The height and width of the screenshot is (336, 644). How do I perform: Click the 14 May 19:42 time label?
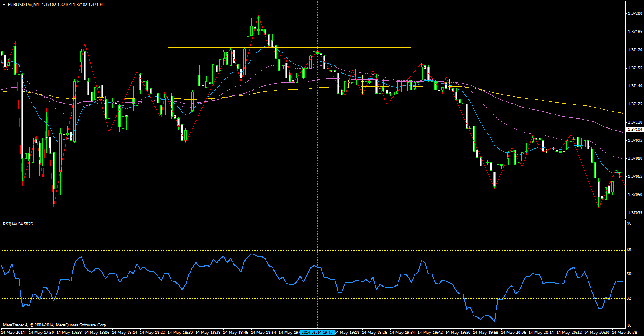point(430,333)
